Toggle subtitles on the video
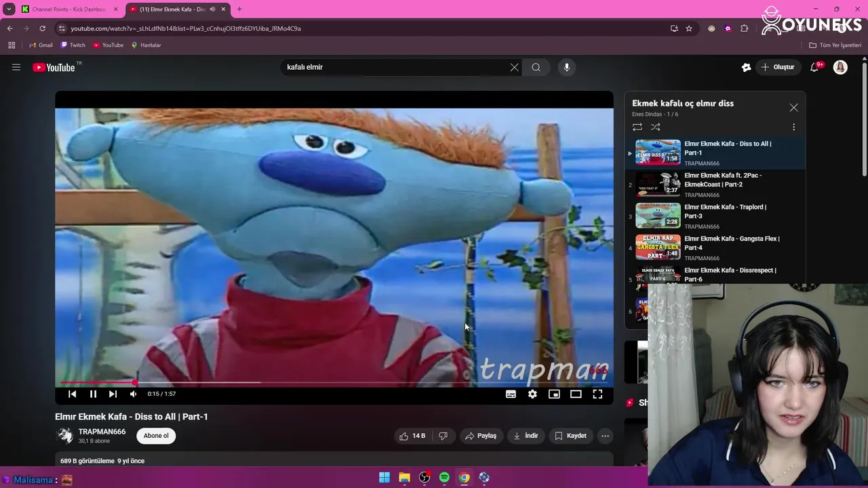This screenshot has height=488, width=868. pyautogui.click(x=511, y=394)
